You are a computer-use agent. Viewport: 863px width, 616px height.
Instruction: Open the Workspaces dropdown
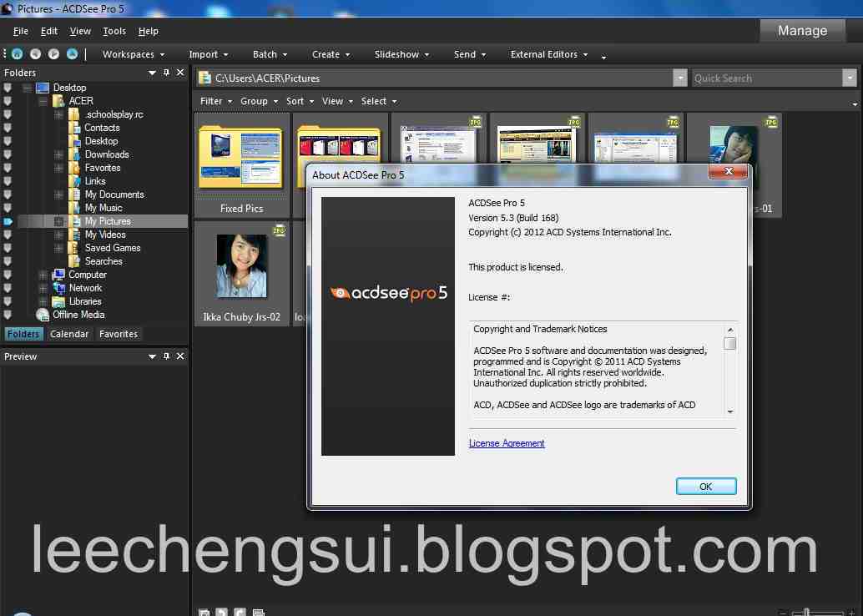[x=134, y=54]
